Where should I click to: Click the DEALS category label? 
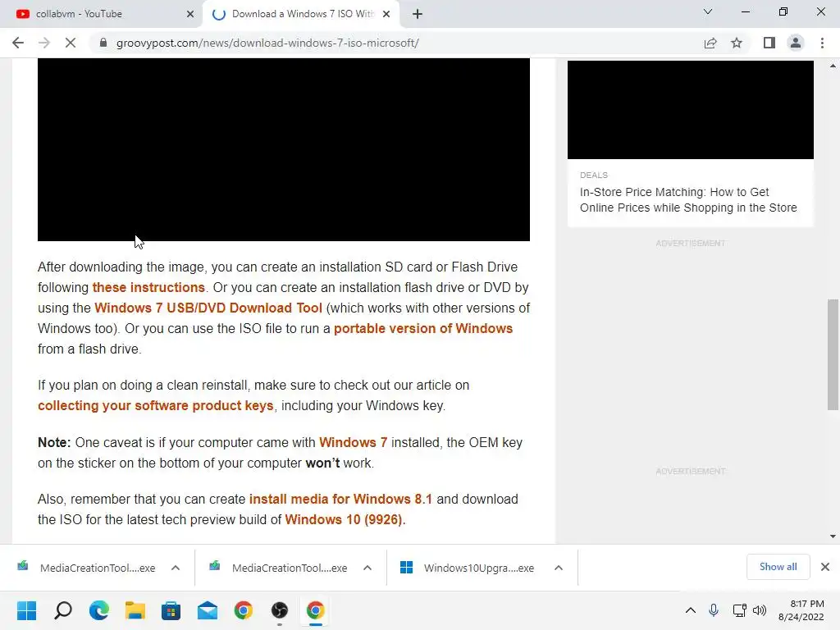coord(594,176)
